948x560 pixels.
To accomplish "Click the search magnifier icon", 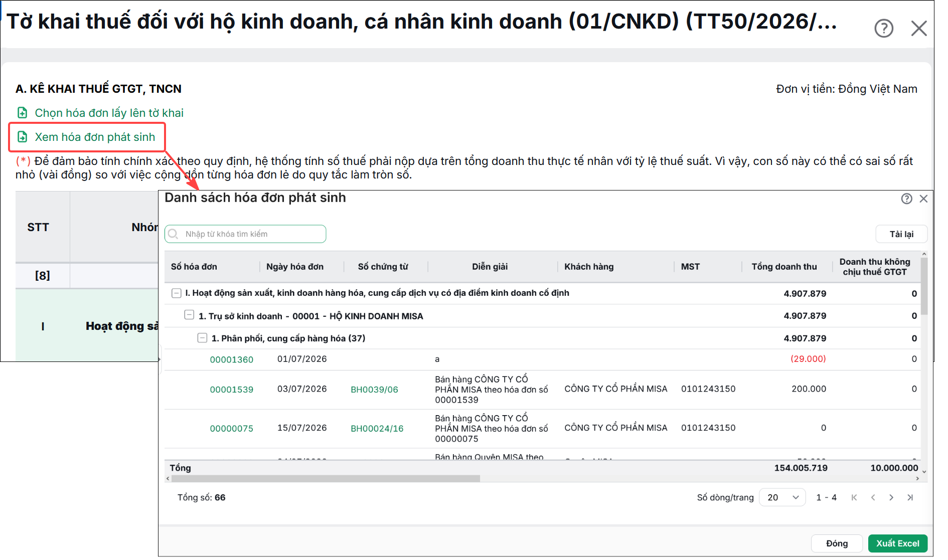I will (174, 234).
